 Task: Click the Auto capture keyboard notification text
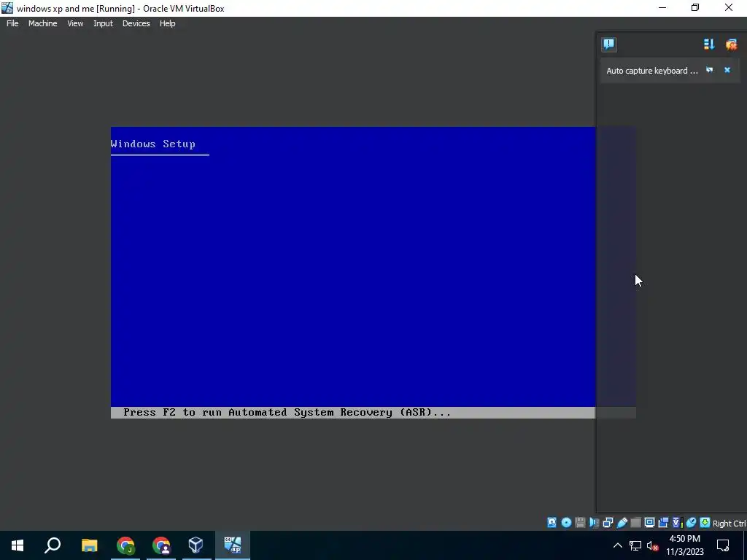651,71
